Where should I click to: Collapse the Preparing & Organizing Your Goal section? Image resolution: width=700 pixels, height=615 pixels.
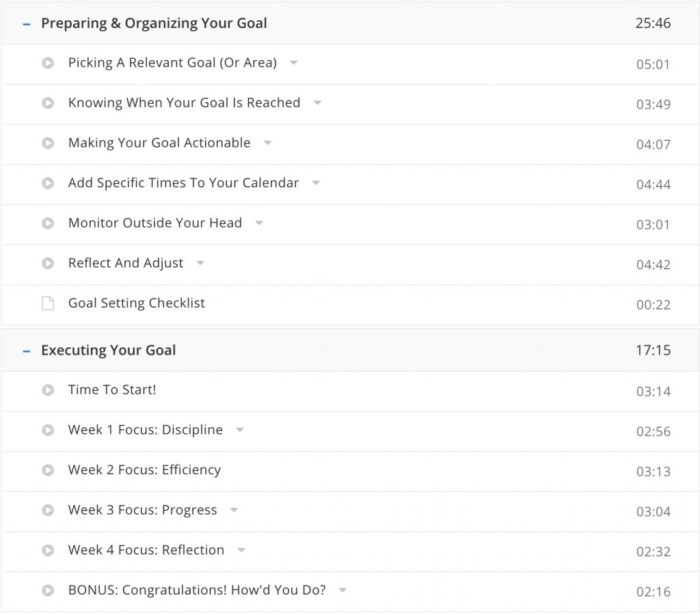point(27,24)
